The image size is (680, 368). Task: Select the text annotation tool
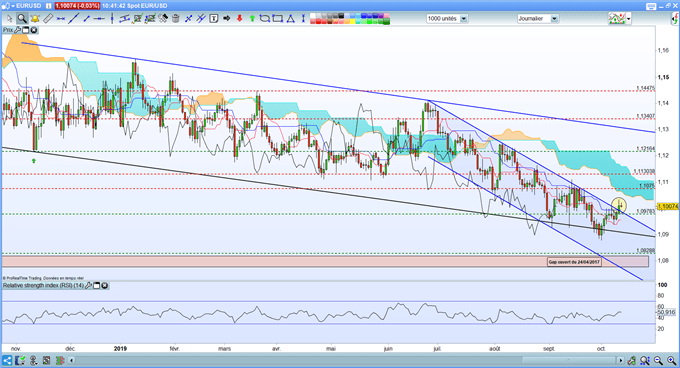pyautogui.click(x=214, y=19)
